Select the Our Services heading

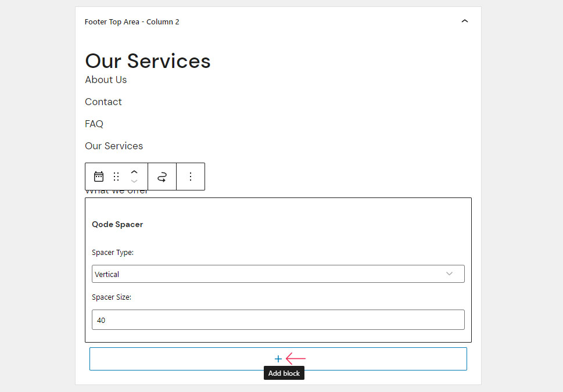(148, 60)
